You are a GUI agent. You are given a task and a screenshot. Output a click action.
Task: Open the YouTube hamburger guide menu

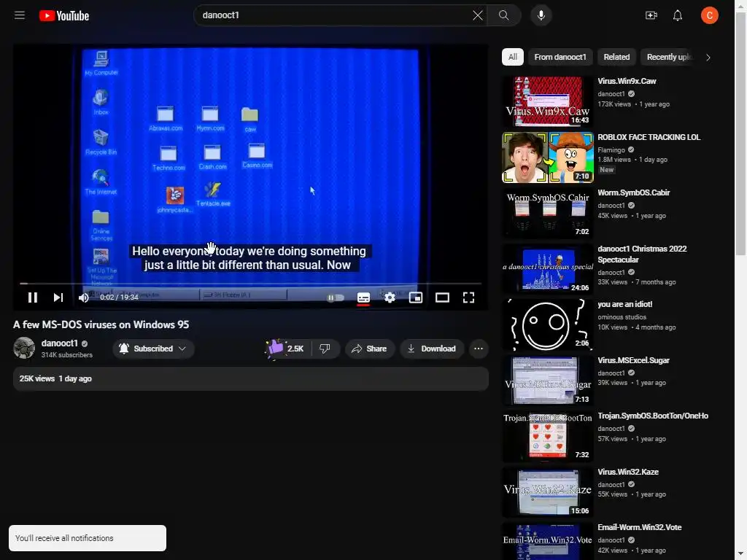click(20, 15)
